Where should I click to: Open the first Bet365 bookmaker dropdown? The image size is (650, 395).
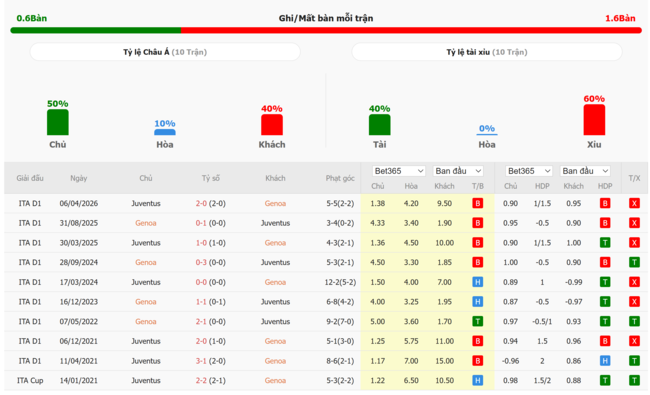click(398, 171)
